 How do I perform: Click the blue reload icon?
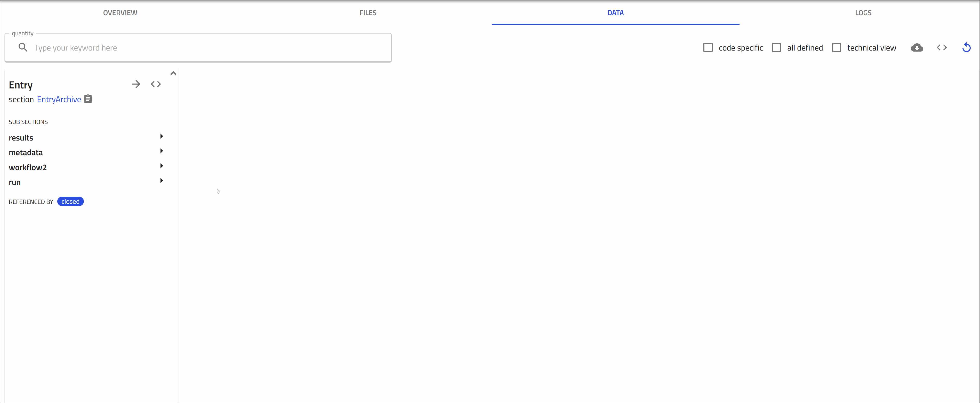(x=966, y=47)
